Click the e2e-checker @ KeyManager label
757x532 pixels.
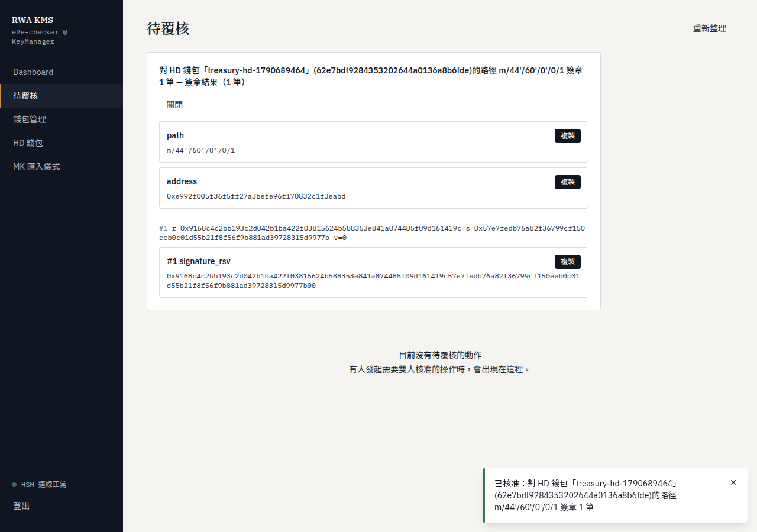tap(40, 37)
